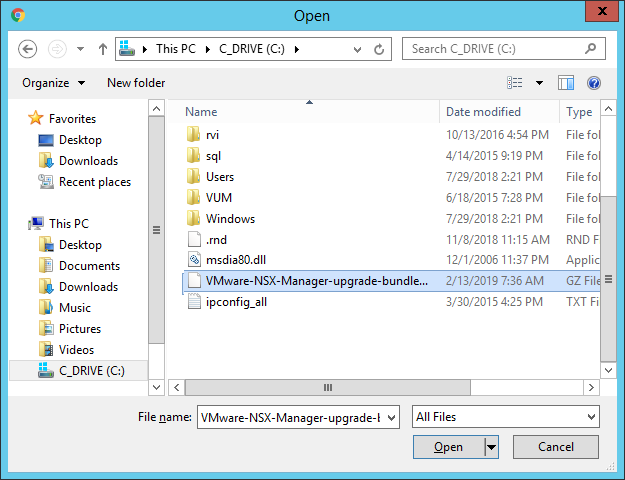
Task: Click the File name text field
Action: click(x=291, y=417)
